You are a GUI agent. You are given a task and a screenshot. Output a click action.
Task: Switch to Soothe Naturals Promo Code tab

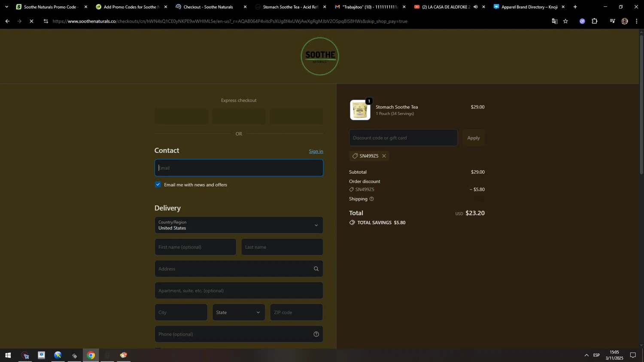click(x=51, y=7)
